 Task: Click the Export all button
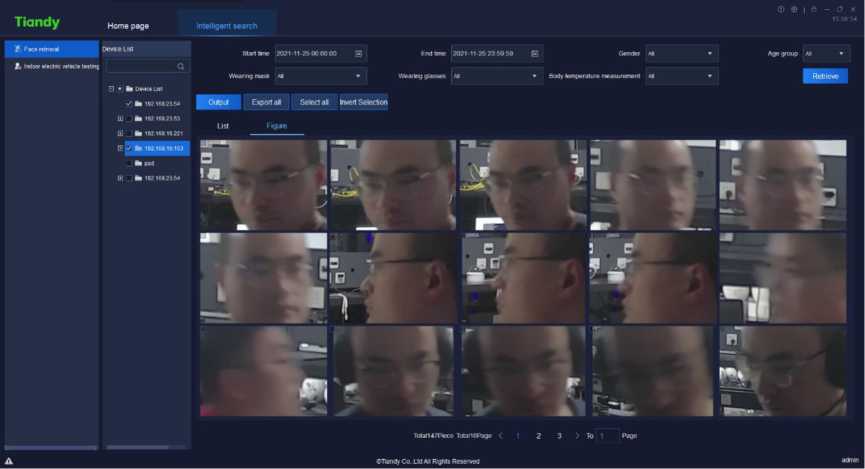click(267, 102)
